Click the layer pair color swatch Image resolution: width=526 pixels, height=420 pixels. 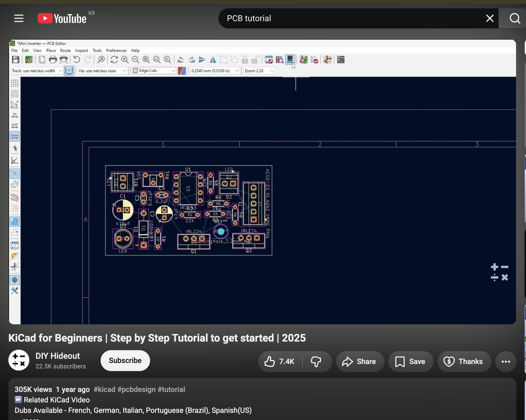point(182,71)
